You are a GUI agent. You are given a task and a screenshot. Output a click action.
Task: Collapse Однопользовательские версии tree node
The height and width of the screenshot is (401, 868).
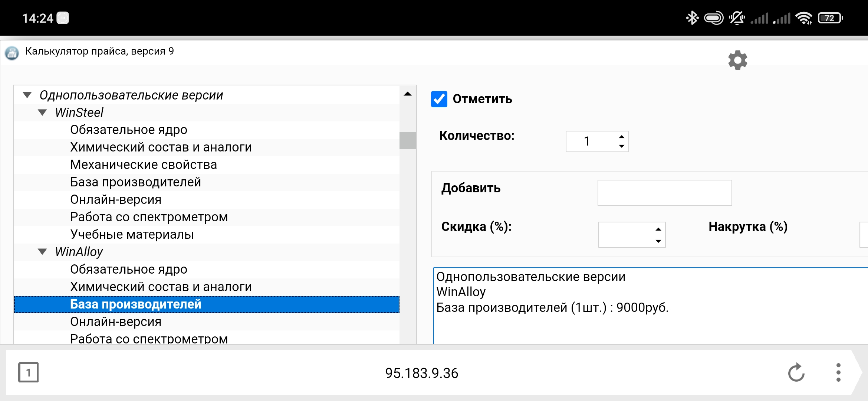(x=27, y=95)
